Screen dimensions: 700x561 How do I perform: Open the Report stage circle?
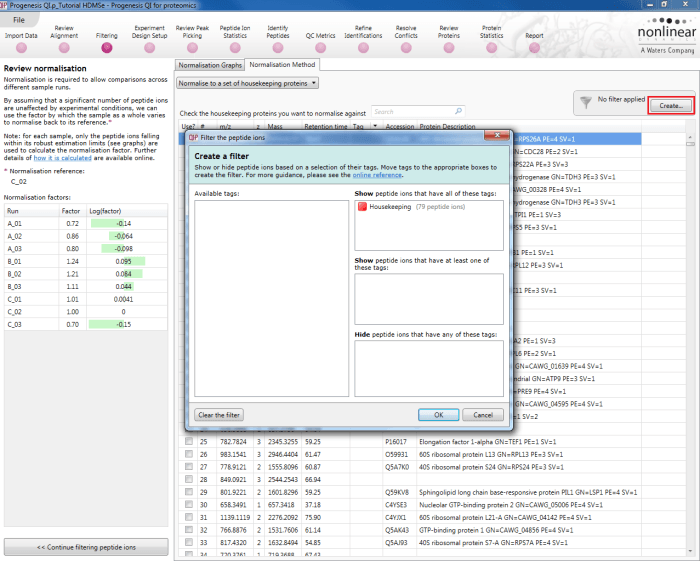534,48
